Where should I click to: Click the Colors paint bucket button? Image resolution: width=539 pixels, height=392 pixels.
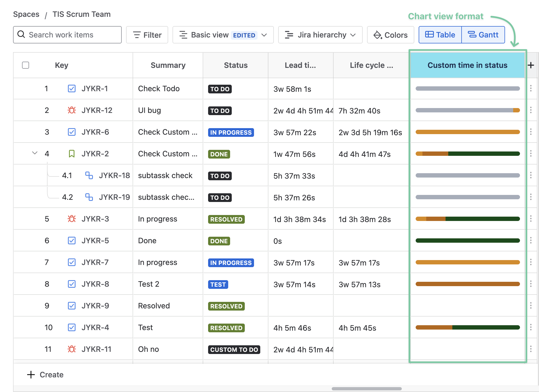pos(390,35)
